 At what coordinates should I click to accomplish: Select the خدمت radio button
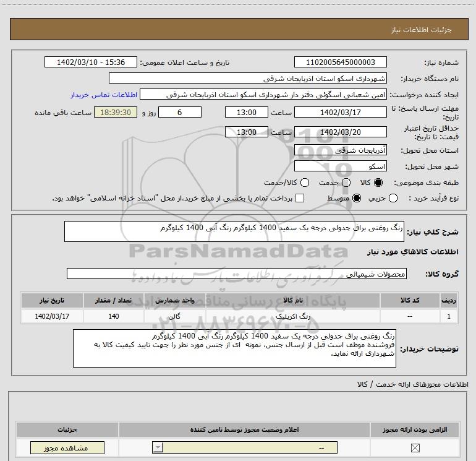tap(346, 183)
